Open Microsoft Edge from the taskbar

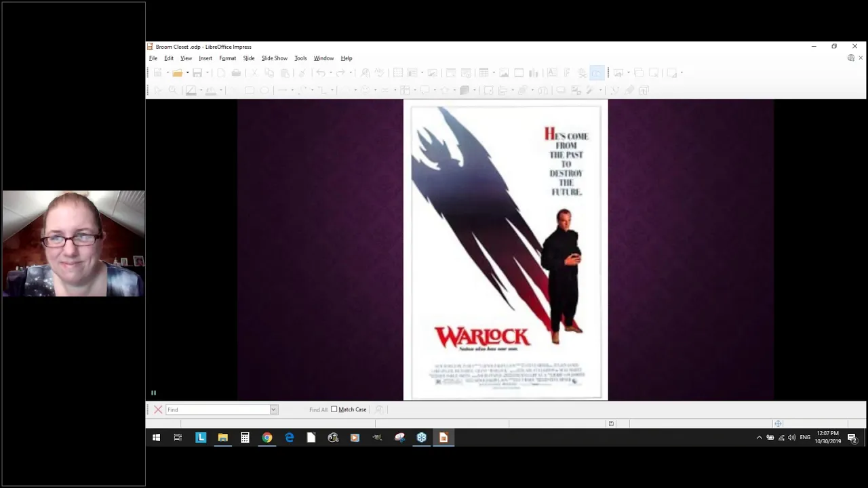point(290,438)
